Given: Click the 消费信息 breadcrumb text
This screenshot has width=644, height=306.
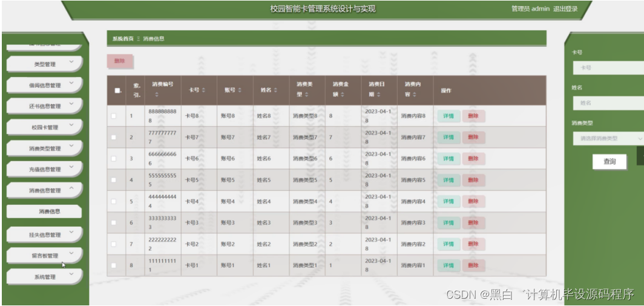Looking at the screenshot, I should point(154,39).
